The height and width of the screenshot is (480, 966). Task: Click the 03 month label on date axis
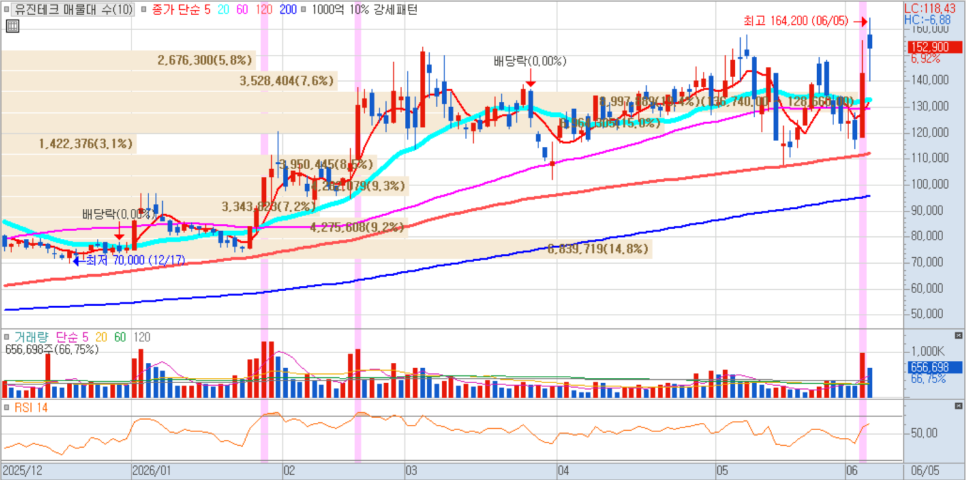pos(412,470)
